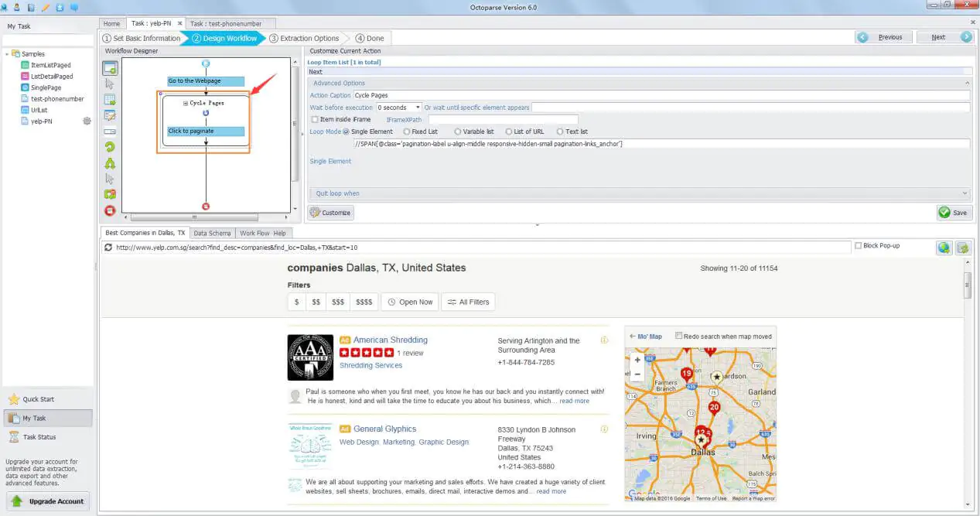Click the Previous step button
Screen dimensions: 980x516
tap(883, 37)
